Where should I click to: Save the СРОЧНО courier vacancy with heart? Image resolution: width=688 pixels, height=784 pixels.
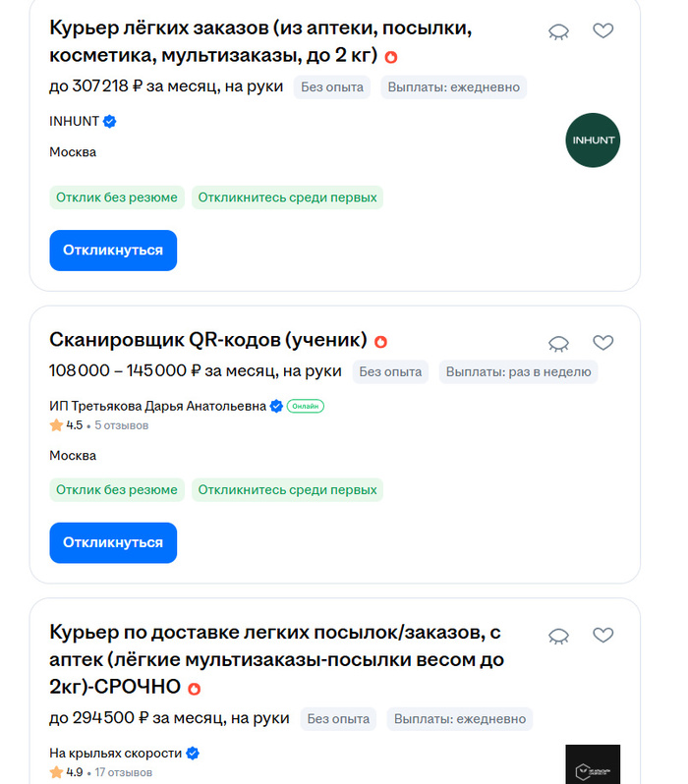(x=603, y=636)
